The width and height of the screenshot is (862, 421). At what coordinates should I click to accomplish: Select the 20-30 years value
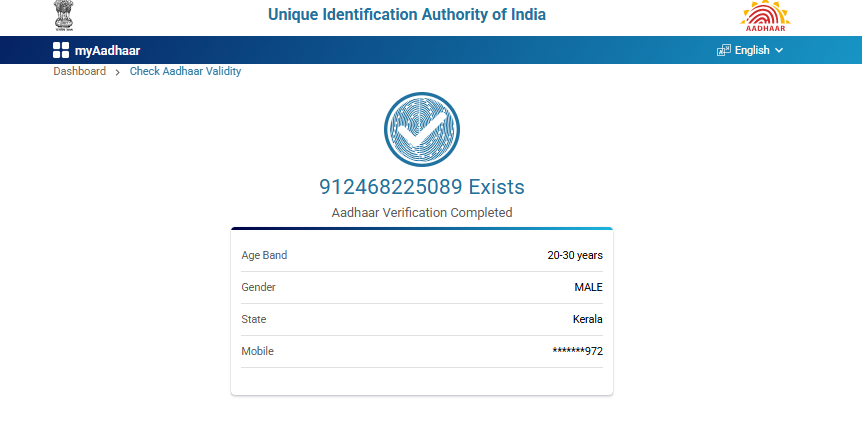coord(574,255)
